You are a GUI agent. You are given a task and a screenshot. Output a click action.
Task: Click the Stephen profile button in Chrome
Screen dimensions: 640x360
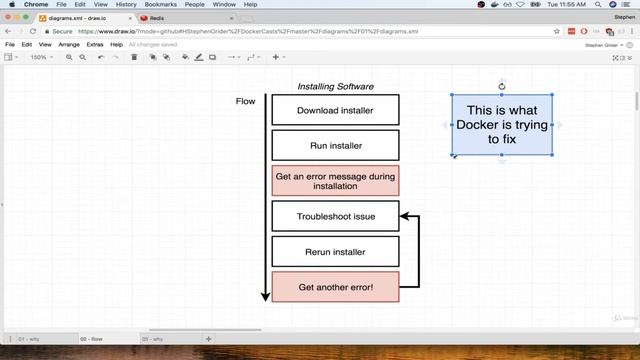pos(624,17)
